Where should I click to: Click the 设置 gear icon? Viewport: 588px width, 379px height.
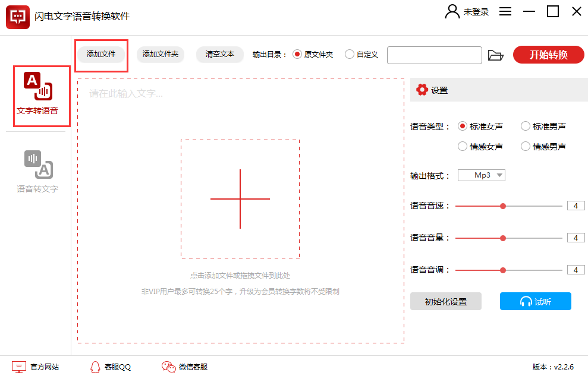(422, 90)
